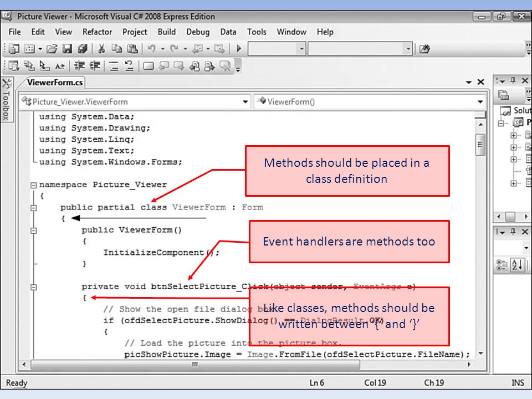This screenshot has width=532, height=399.
Task: Click Display Object Member List icon
Action: (x=14, y=65)
